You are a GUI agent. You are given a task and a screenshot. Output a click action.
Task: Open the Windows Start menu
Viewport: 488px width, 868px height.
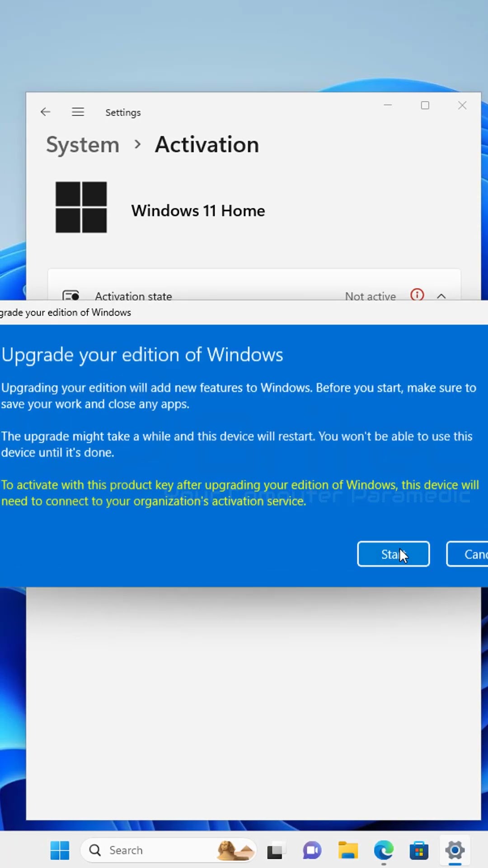(60, 850)
